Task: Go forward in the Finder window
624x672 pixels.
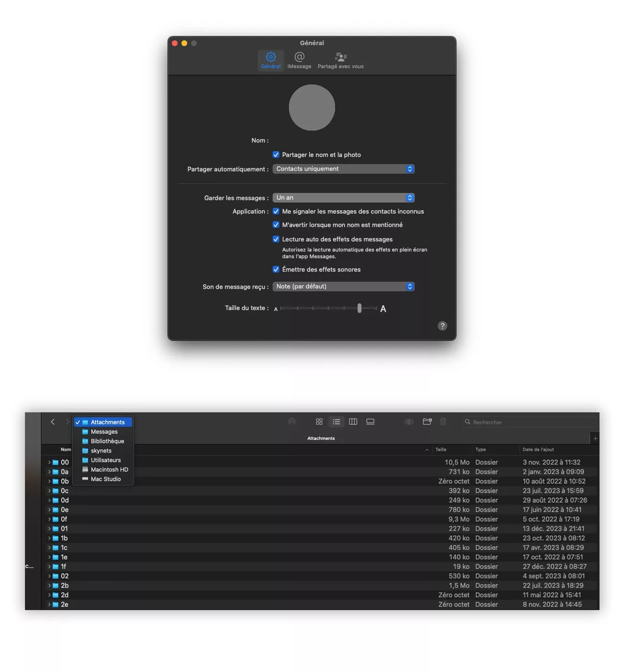Action: point(67,422)
